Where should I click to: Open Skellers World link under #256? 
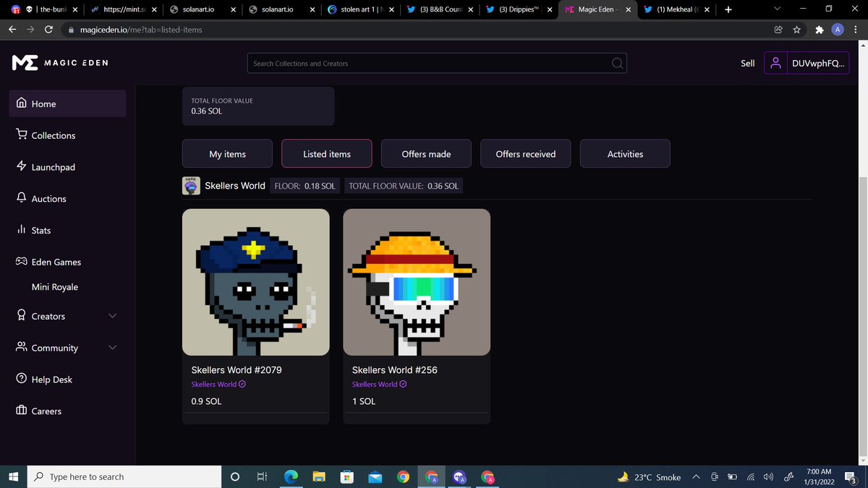[x=374, y=384]
